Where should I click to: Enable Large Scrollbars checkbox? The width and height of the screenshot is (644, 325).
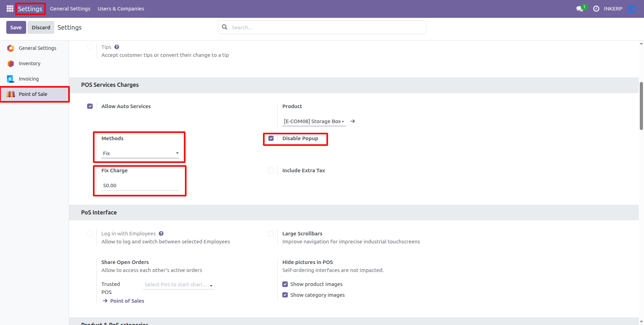coord(271,233)
